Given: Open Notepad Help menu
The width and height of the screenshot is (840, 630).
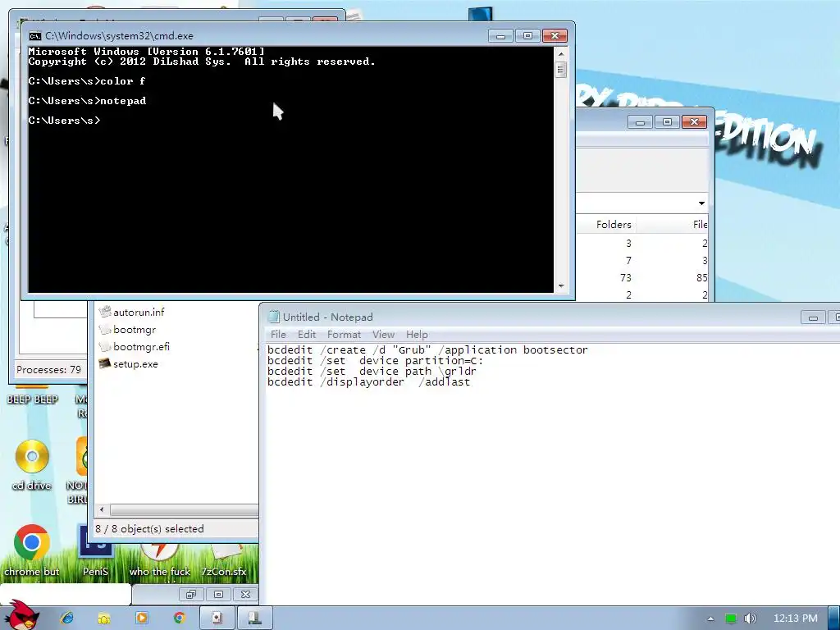Looking at the screenshot, I should coord(416,335).
